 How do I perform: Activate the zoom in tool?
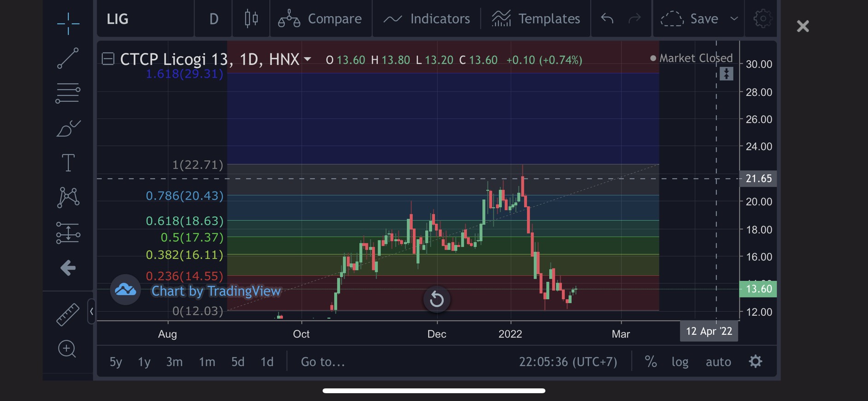click(x=67, y=349)
